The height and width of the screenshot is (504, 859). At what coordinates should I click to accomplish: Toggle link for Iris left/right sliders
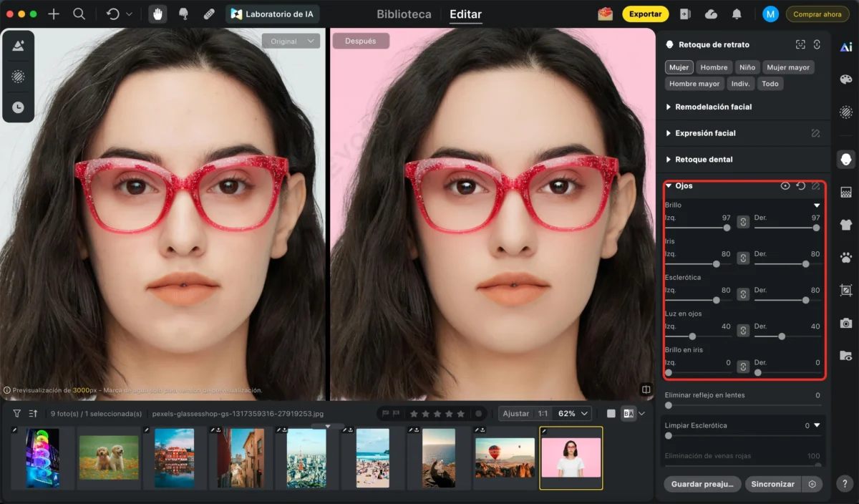pos(743,258)
